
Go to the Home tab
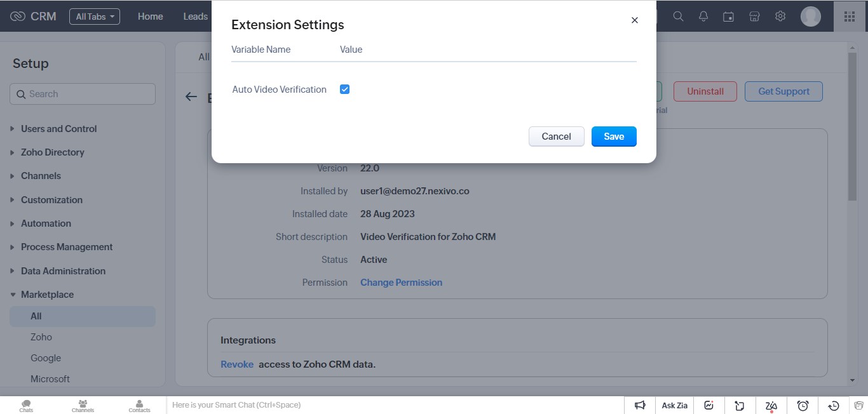tap(151, 17)
